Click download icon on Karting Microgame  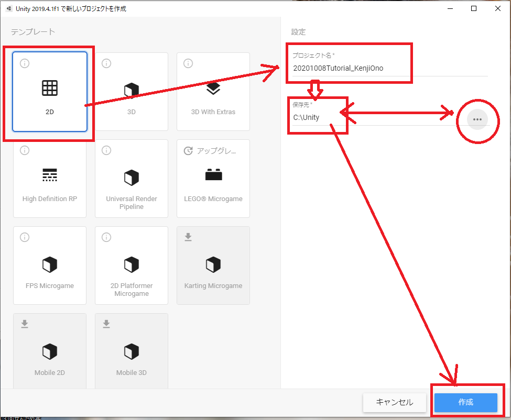pyautogui.click(x=188, y=237)
